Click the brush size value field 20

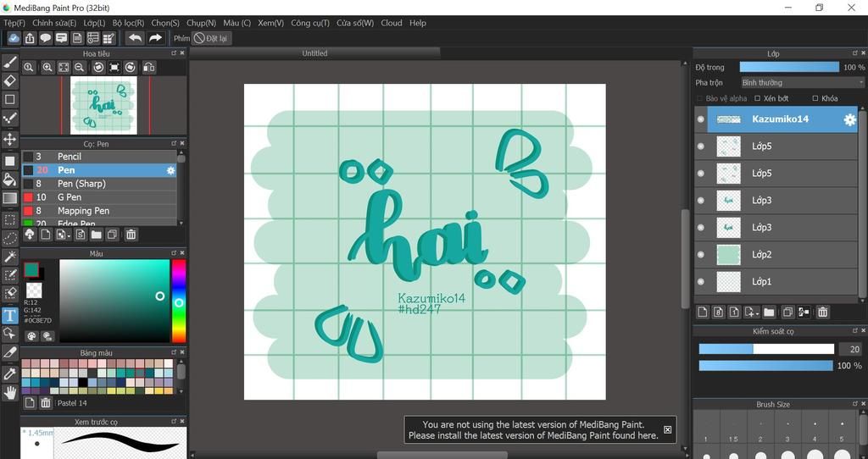849,349
